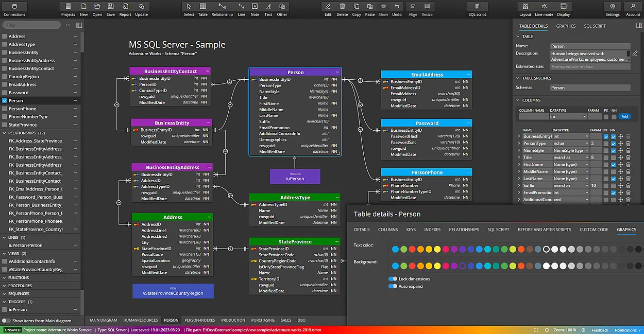Toggle Show items from Main diagram

[x=5, y=320]
